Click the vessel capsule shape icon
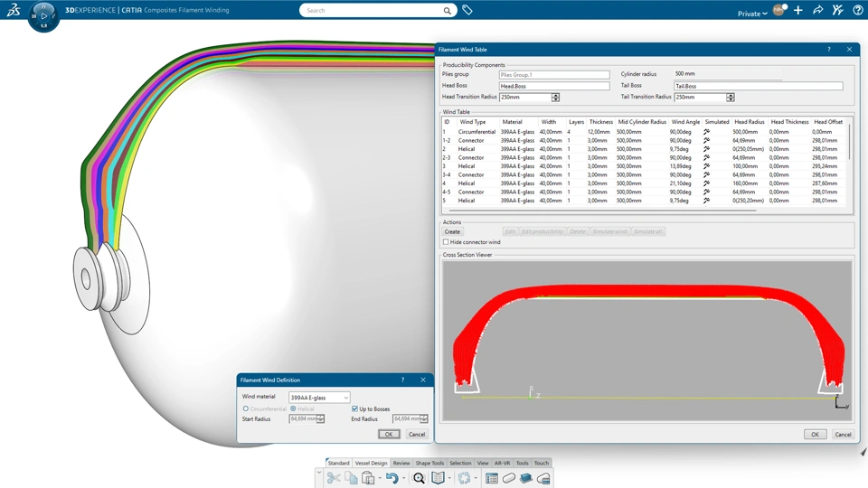Viewport: 868px width, 488px height. coord(509,478)
